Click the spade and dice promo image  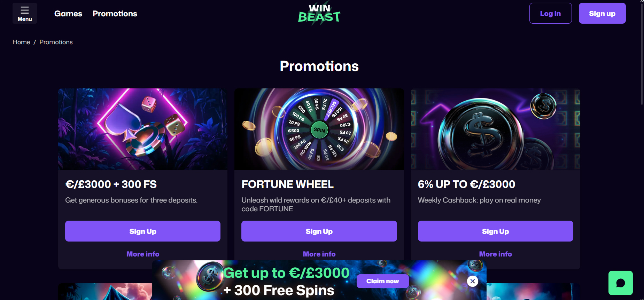pos(143,129)
